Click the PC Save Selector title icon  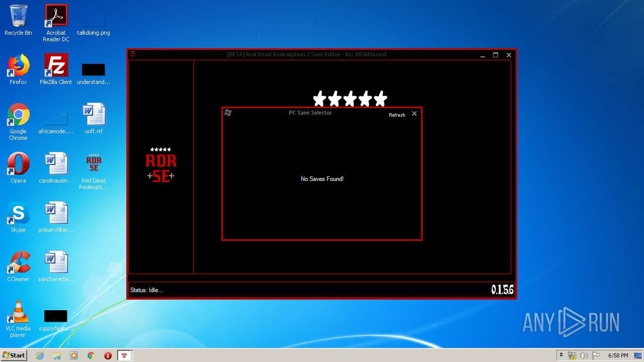click(228, 113)
